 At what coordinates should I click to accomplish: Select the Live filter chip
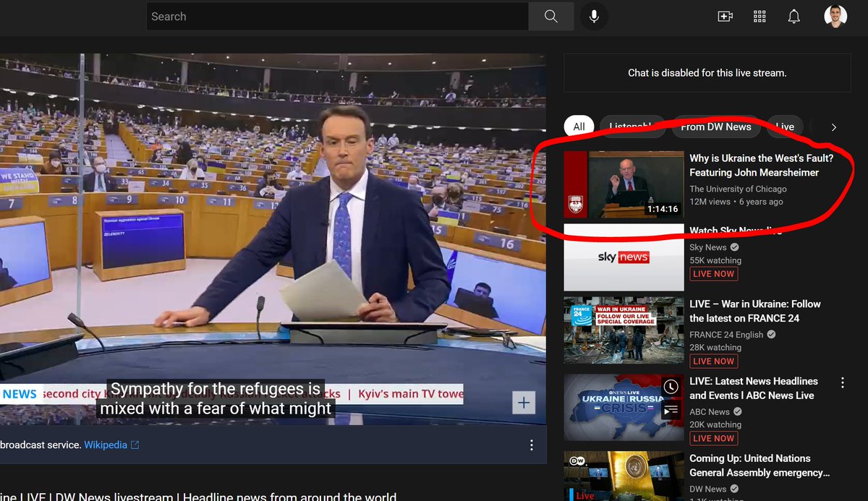coord(785,127)
